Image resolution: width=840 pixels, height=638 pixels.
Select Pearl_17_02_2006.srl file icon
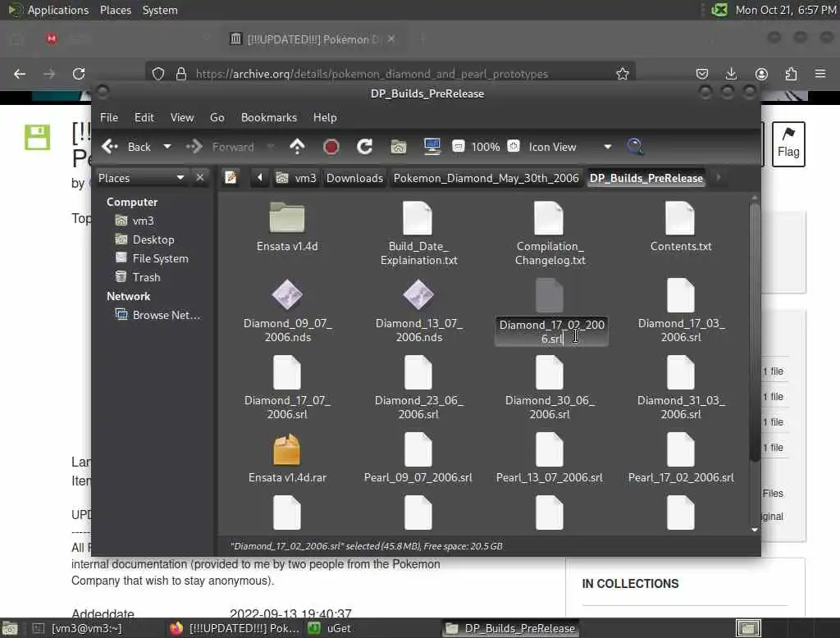[x=680, y=449]
